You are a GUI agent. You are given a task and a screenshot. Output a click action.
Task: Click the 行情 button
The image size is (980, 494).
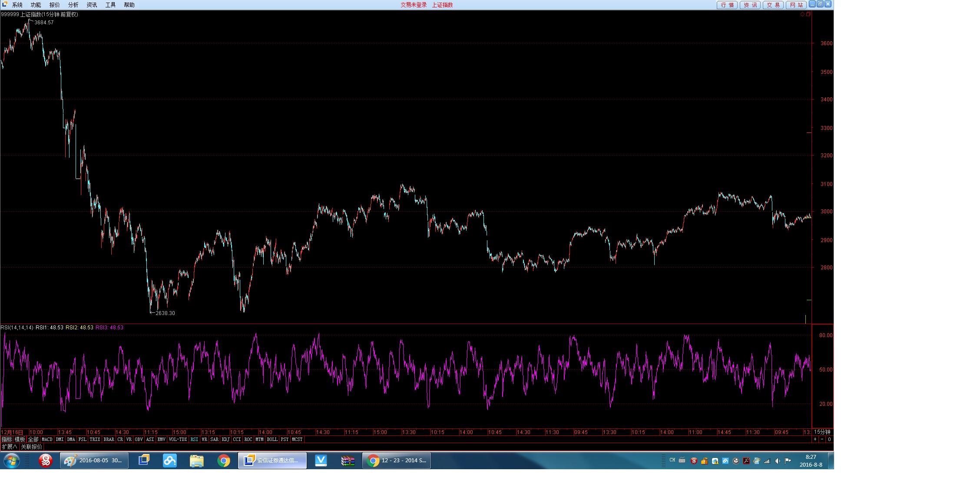[727, 5]
